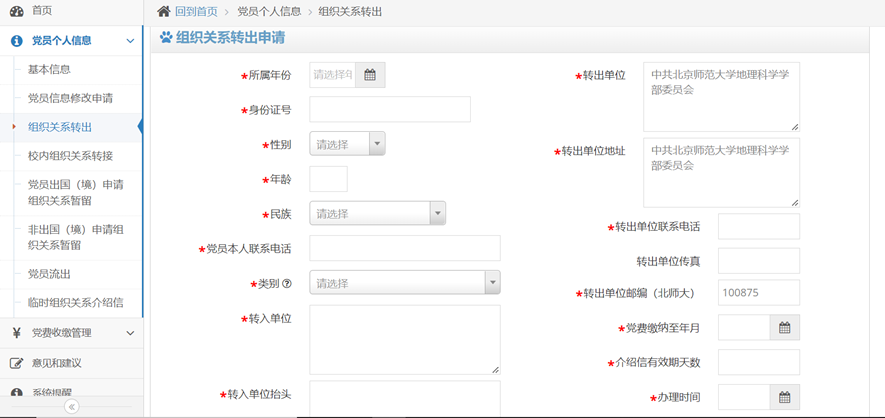Click the 回到首页 breadcrumb link
Viewport: 885px width, 418px height.
tap(196, 12)
